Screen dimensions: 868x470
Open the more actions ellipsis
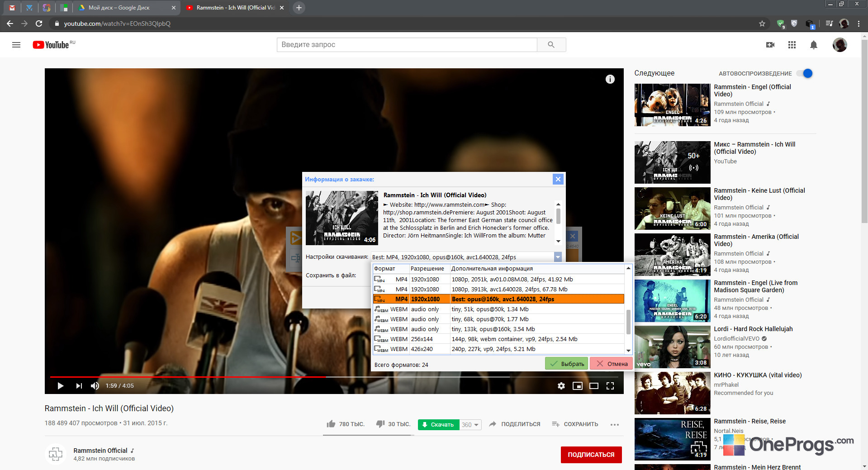[x=614, y=424]
